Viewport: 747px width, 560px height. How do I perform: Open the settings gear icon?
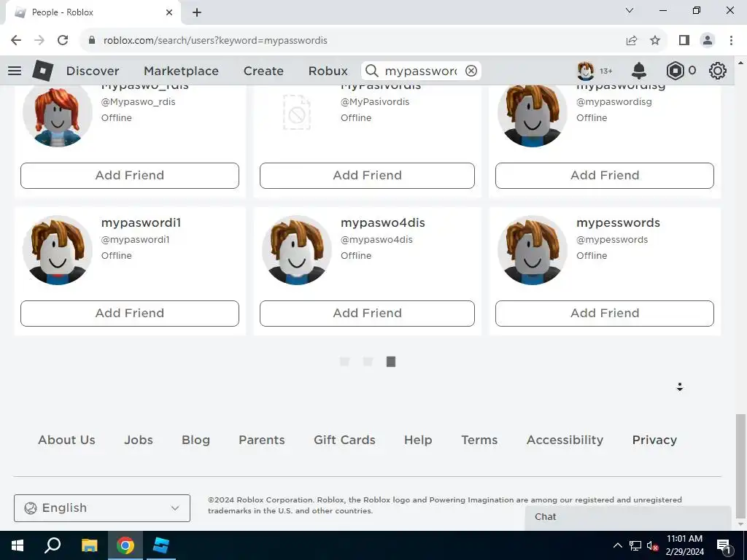point(718,71)
